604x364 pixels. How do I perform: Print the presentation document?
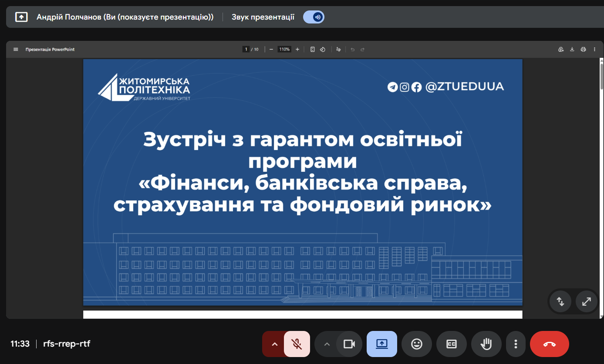(583, 50)
